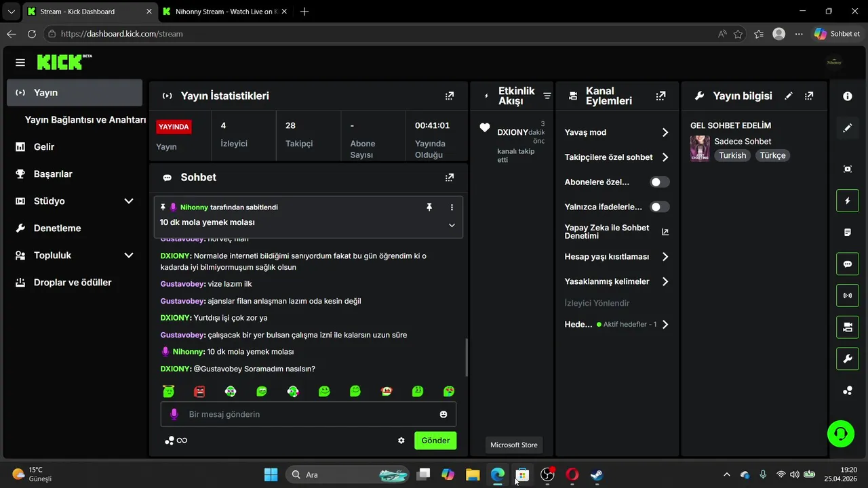Open the emoji picker in message box
The height and width of the screenshot is (488, 868).
(x=443, y=414)
